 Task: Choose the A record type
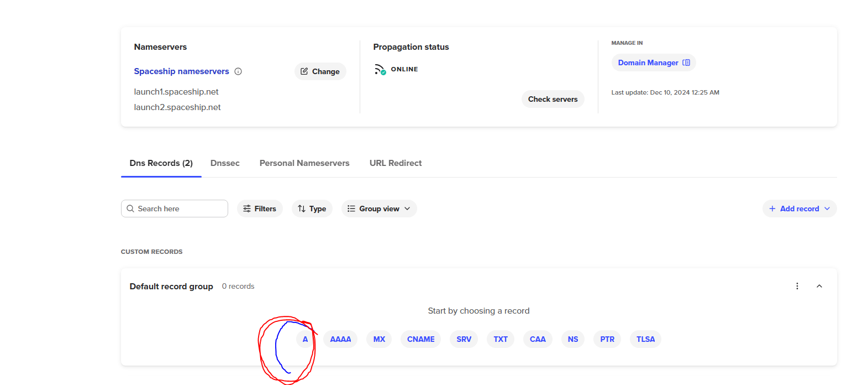pyautogui.click(x=305, y=339)
